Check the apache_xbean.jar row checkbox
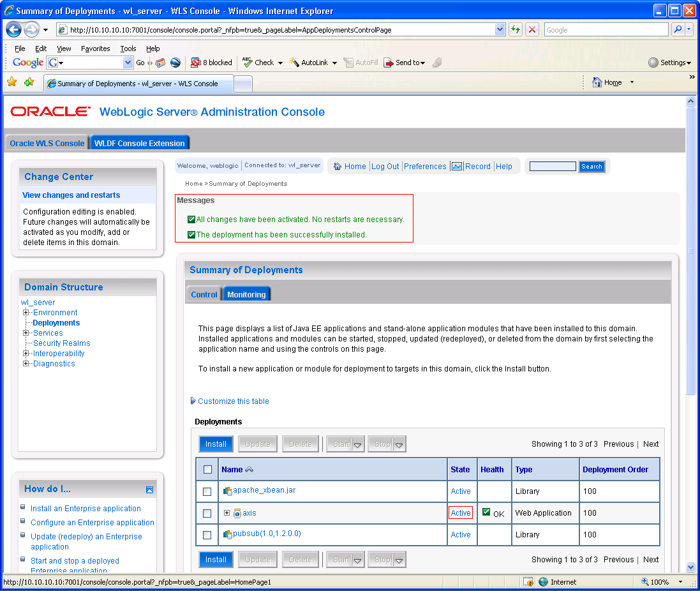 click(x=207, y=491)
